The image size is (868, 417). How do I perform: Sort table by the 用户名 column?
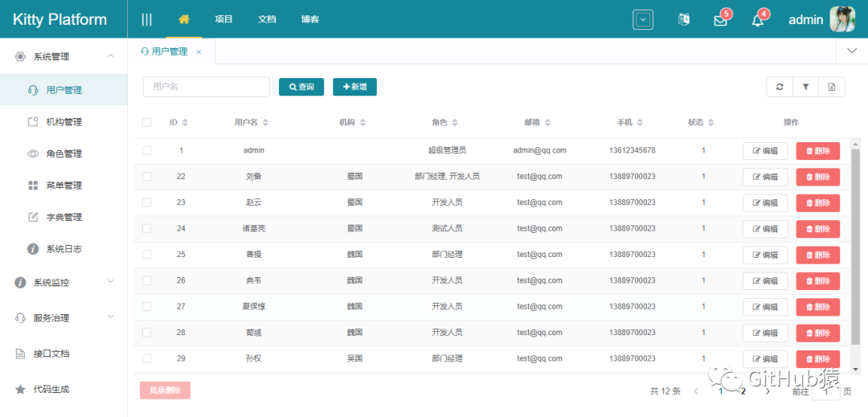click(x=265, y=123)
